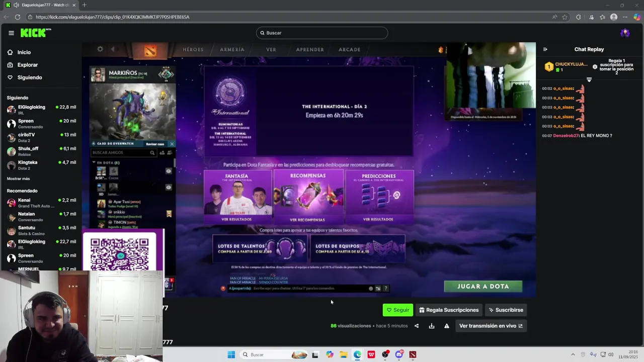The width and height of the screenshot is (644, 362).
Task: Toggle read aloud icon in address bar
Action: (x=554, y=17)
